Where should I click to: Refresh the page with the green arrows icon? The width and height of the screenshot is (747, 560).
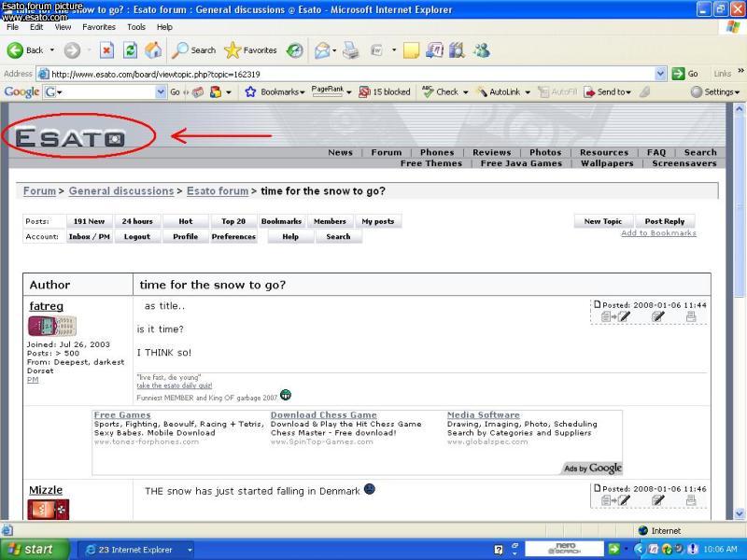[x=130, y=50]
